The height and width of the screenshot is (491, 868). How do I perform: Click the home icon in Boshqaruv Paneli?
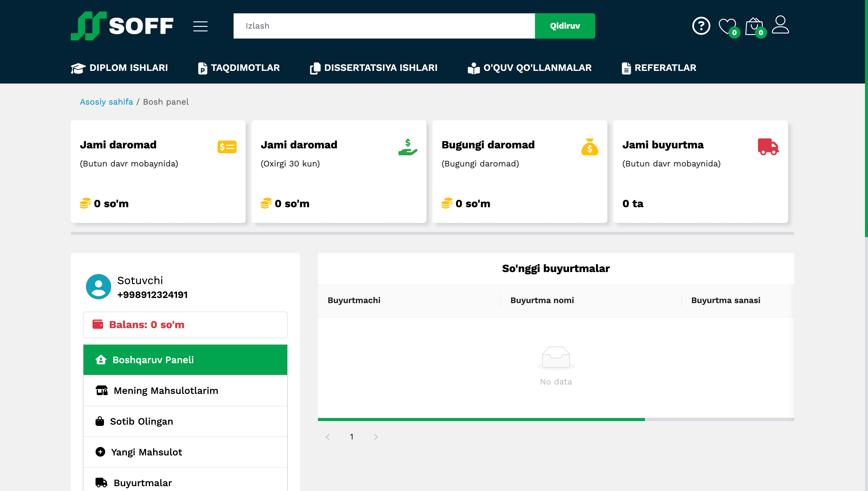click(x=101, y=360)
